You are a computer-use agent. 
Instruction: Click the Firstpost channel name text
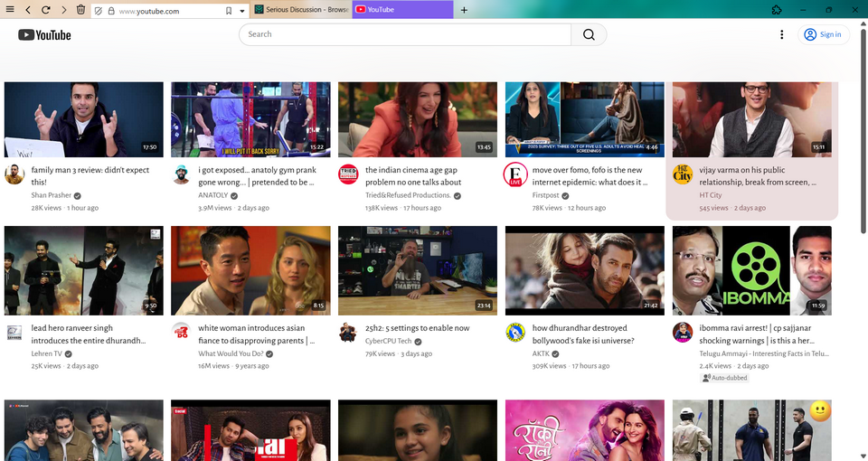546,195
